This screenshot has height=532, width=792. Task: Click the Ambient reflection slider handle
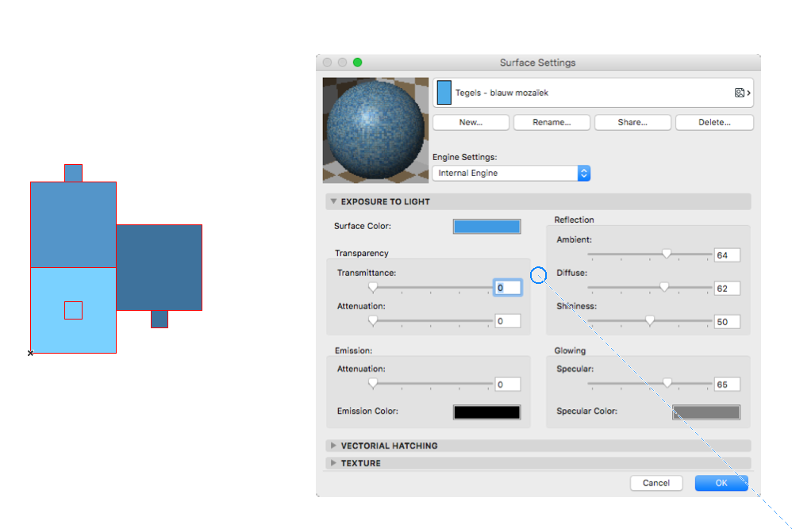(667, 255)
